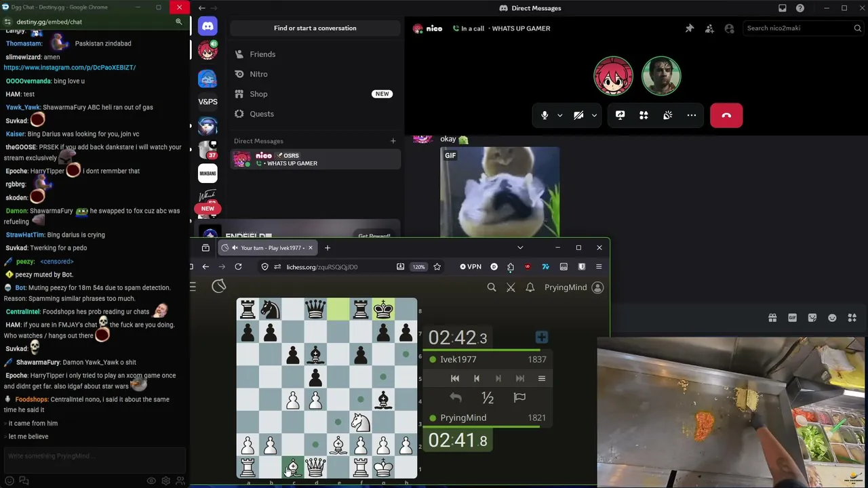This screenshot has height=488, width=868.
Task: Open the Lichess board menu
Action: [x=542, y=378]
